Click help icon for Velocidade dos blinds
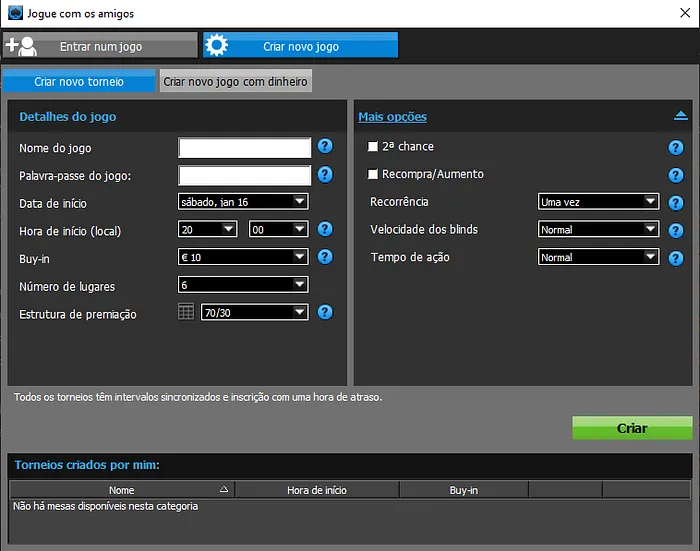Image resolution: width=700 pixels, height=551 pixels. point(676,230)
